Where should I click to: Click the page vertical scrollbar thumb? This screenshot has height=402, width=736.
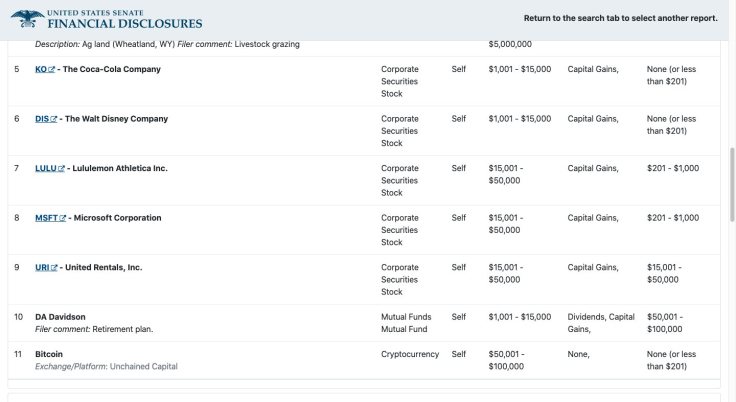click(x=732, y=185)
